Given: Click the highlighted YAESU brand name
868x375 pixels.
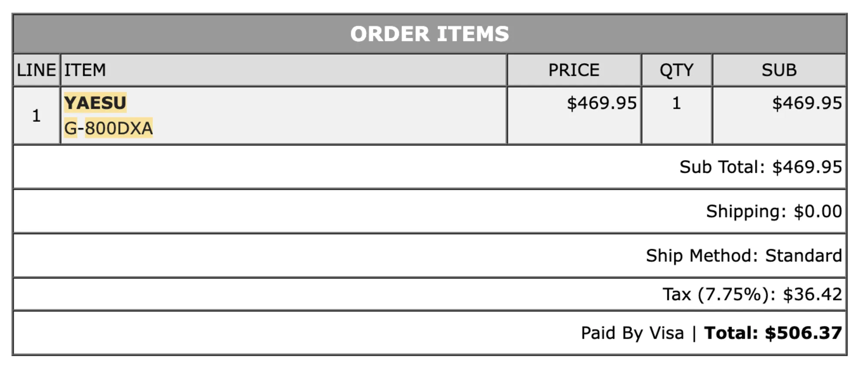Looking at the screenshot, I should [95, 103].
